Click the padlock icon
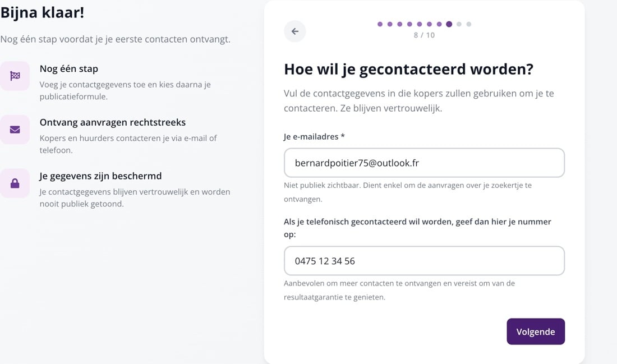617x364 pixels. click(15, 183)
